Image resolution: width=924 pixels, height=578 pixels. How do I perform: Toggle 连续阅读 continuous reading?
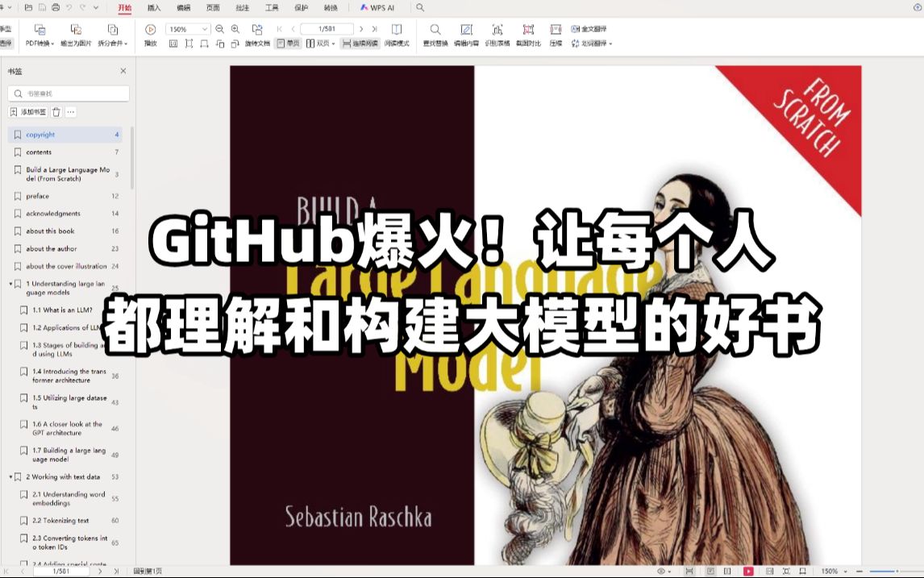[360, 44]
